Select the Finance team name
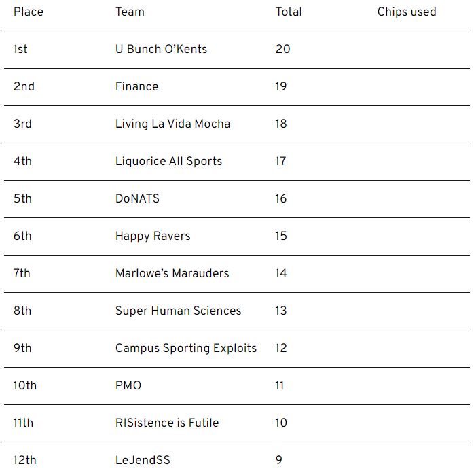The width and height of the screenshot is (476, 475). click(136, 86)
